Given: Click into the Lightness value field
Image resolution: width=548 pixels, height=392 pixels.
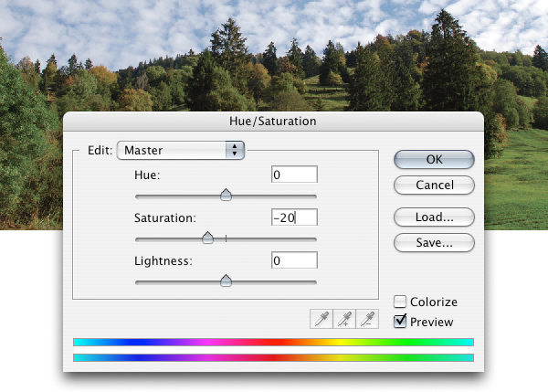Looking at the screenshot, I should tap(294, 260).
